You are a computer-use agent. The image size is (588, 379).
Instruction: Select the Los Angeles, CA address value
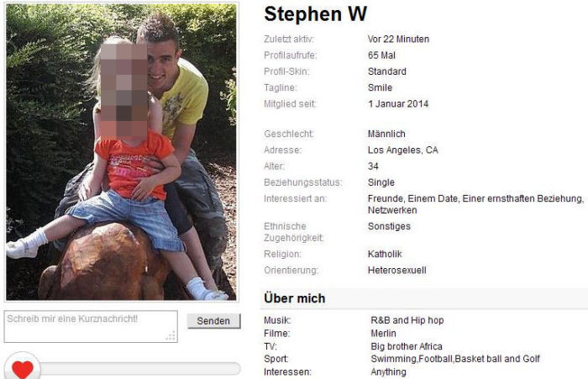(402, 150)
